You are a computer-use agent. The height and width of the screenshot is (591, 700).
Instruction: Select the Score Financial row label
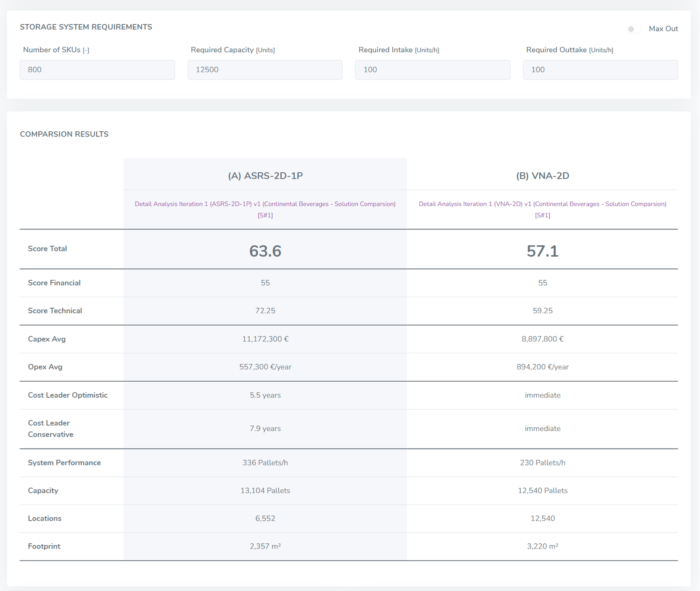click(x=54, y=283)
